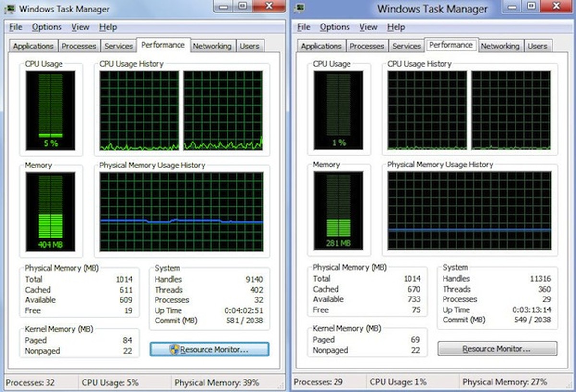Click first CPU history graph in right window
576x392 pixels.
tap(427, 110)
